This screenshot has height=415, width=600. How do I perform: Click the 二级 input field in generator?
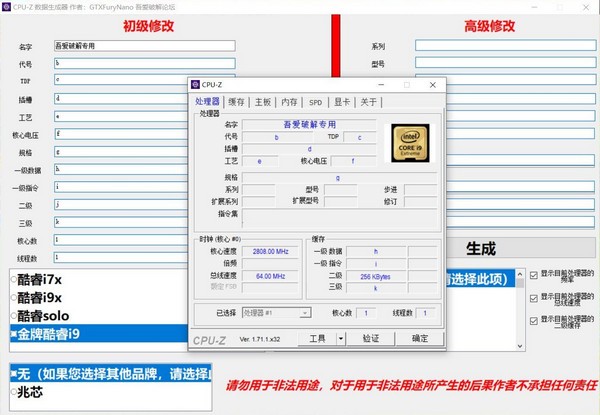pyautogui.click(x=121, y=204)
